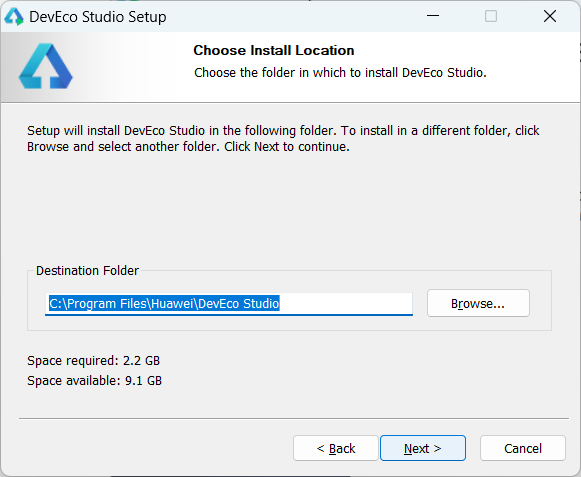This screenshot has width=581, height=477.
Task: Click the 'Choose Install Location' heading
Action: (273, 50)
